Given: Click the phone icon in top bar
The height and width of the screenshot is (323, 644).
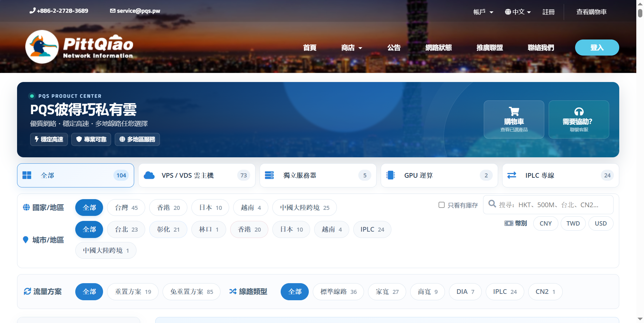Looking at the screenshot, I should tap(32, 11).
